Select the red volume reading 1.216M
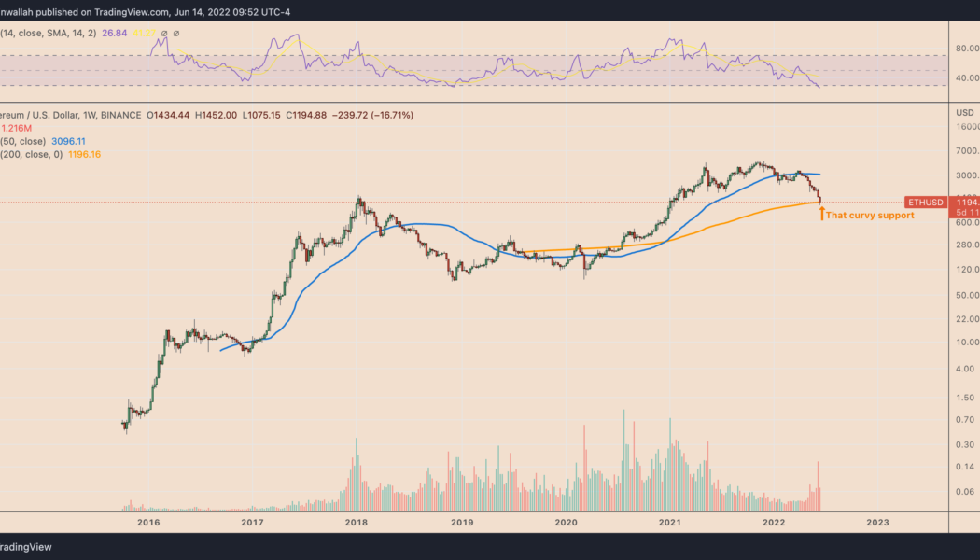 [x=19, y=127]
